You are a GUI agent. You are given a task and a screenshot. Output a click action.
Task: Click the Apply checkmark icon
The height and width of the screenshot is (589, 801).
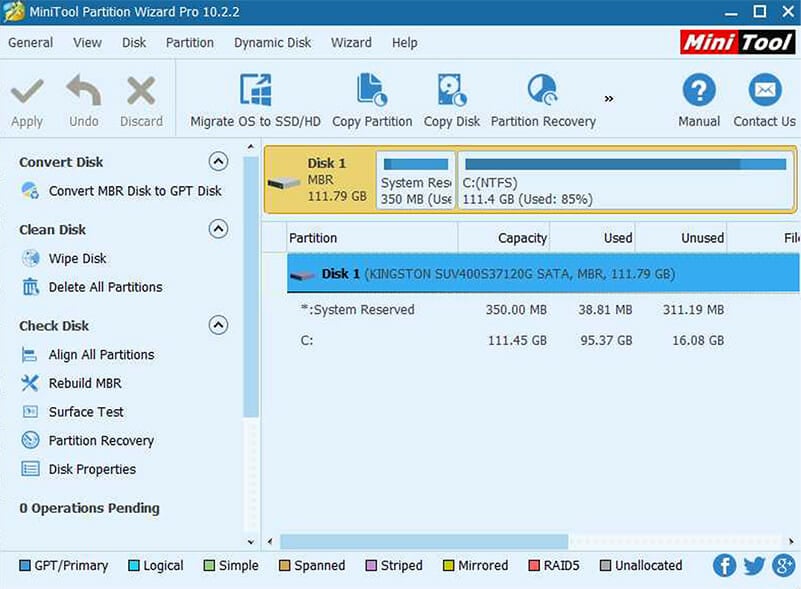pos(27,91)
